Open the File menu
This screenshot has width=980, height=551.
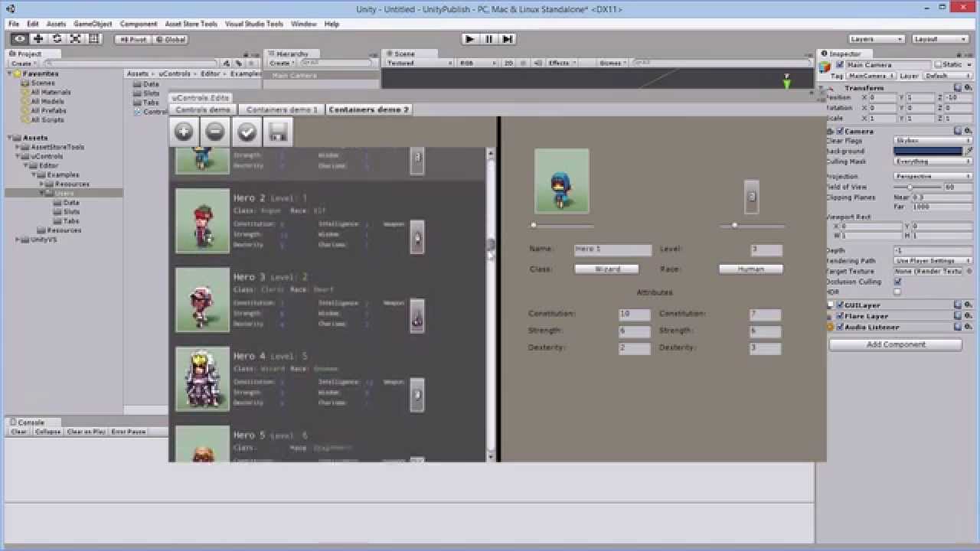click(x=14, y=24)
